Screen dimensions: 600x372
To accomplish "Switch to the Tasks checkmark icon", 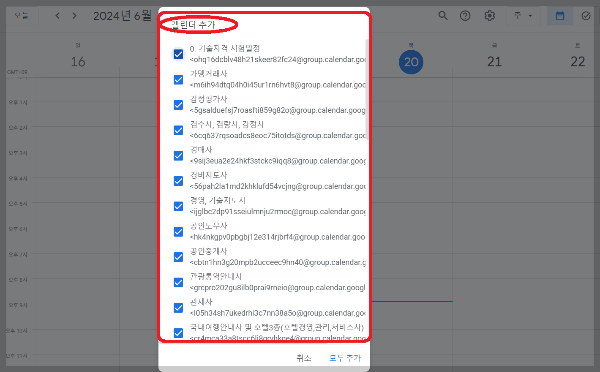I will 586,16.
